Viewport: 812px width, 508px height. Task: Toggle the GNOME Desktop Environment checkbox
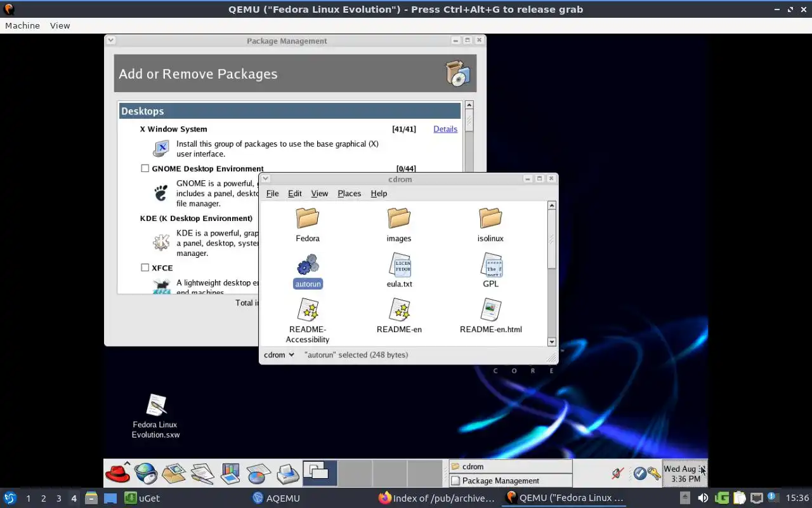(145, 168)
